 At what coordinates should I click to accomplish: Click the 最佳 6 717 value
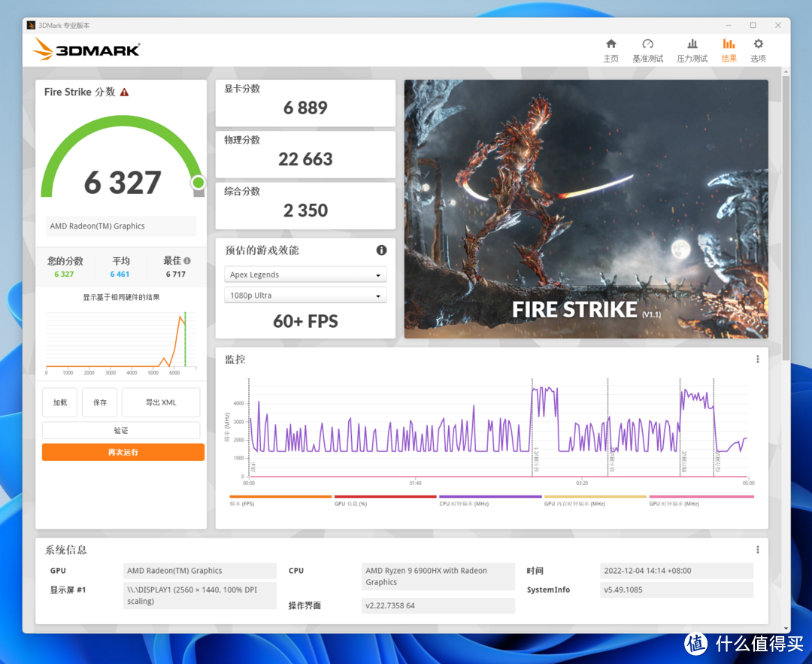pos(175,274)
